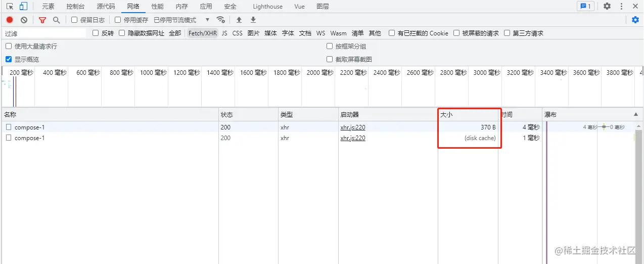The height and width of the screenshot is (264, 644).
Task: Filter requests by 文档 type
Action: tap(305, 33)
